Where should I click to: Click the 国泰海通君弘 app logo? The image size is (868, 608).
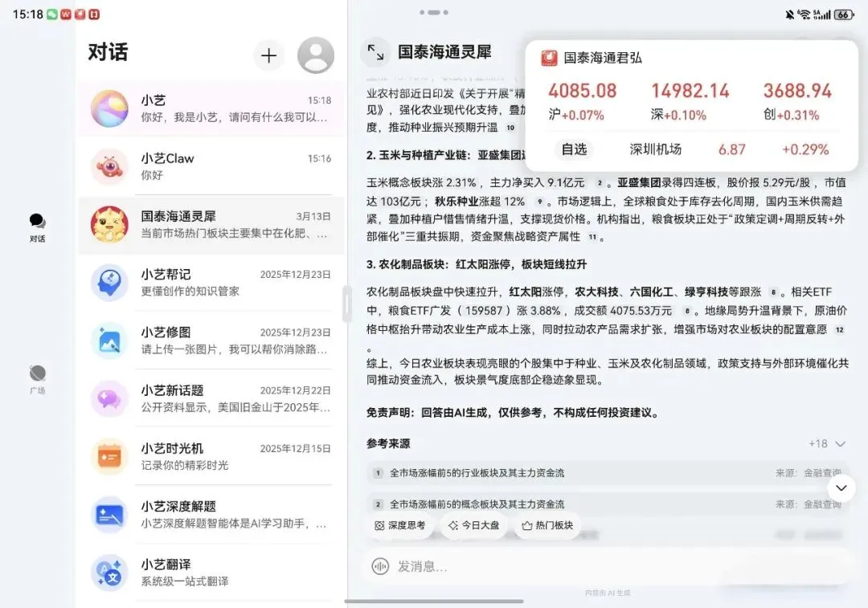pos(549,58)
